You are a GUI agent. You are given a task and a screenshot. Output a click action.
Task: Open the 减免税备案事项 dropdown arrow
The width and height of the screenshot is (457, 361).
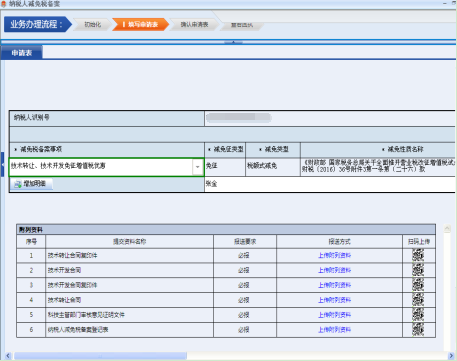point(197,167)
